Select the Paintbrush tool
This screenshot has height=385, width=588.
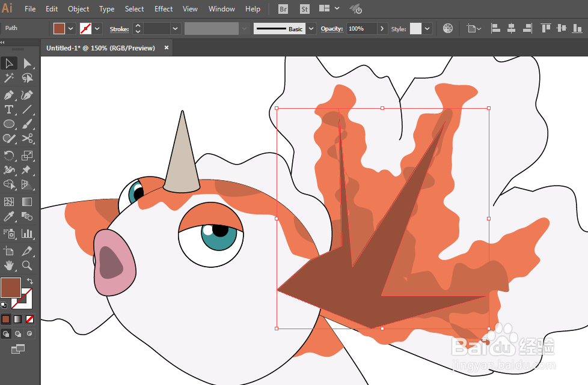tap(27, 124)
